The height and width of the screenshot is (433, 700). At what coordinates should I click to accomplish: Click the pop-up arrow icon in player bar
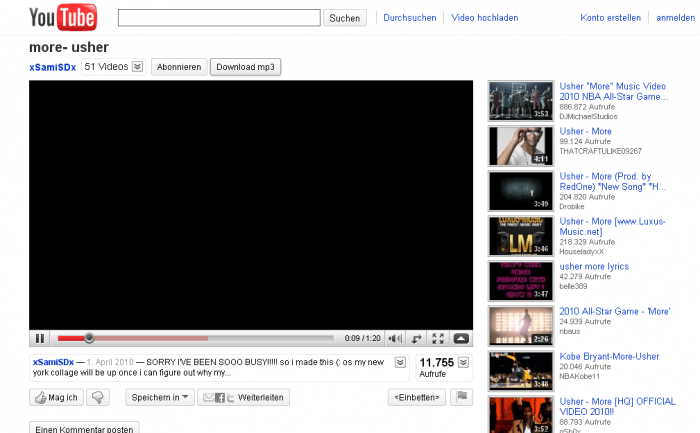tap(461, 338)
